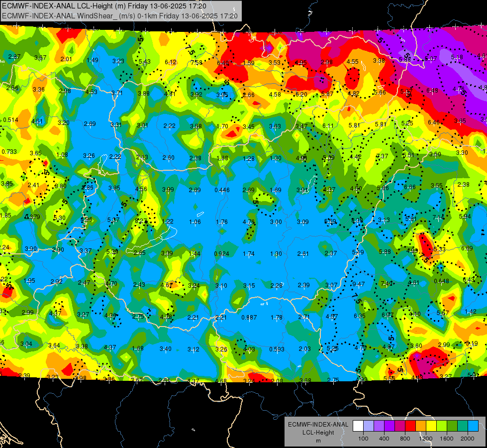Pick the vivid violet legend swatch
Image resolution: width=487 pixels, height=448 pixels.
tap(390, 426)
